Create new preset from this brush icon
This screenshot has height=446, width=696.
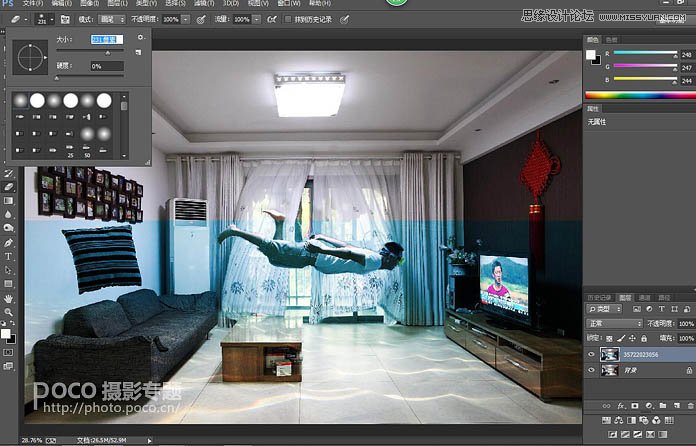tap(138, 52)
